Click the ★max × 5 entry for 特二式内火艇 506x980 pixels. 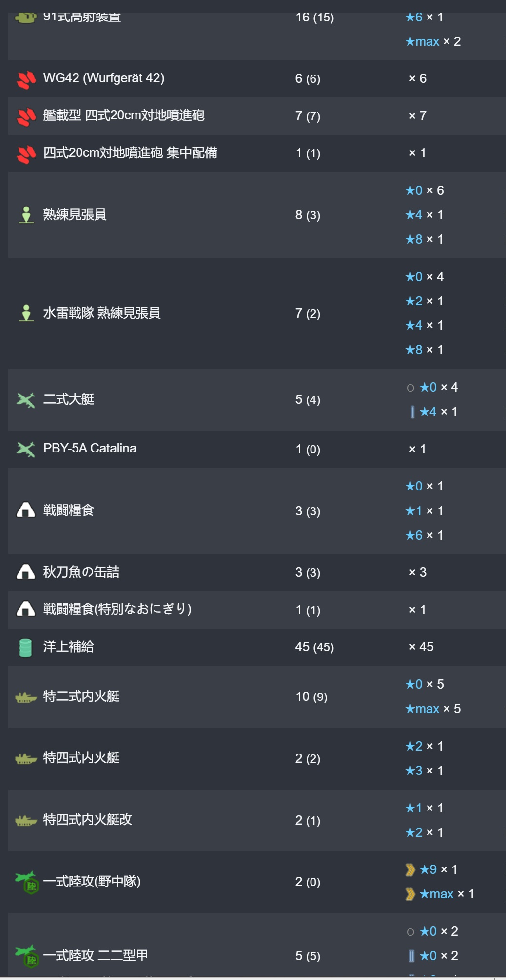[433, 709]
